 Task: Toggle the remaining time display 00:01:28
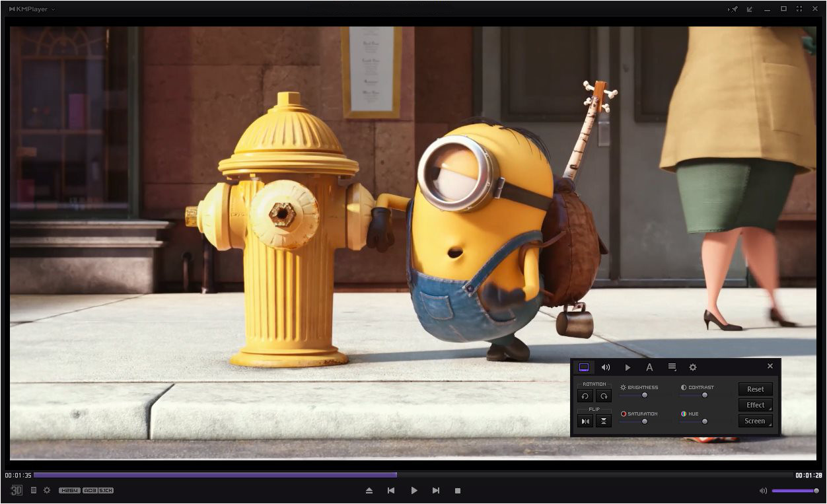coord(809,475)
